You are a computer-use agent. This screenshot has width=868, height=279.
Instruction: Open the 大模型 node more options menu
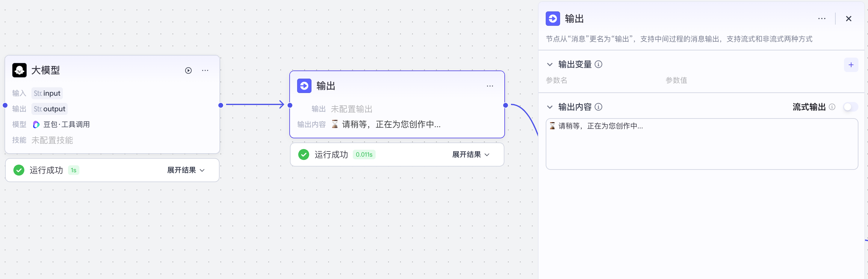point(205,70)
